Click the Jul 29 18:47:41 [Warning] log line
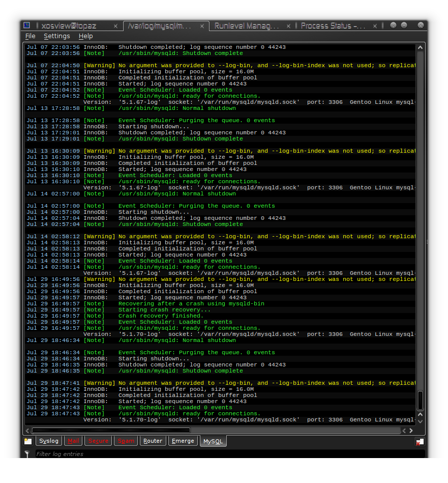Image resolution: width=448 pixels, height=483 pixels. (220, 383)
